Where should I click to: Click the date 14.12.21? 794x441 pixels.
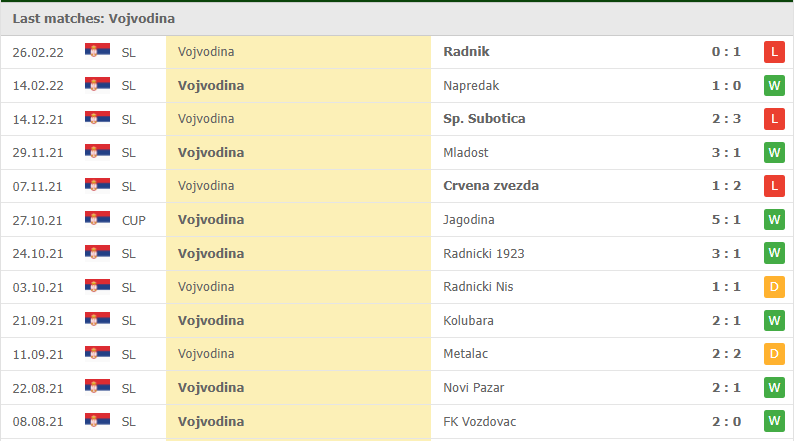(38, 120)
